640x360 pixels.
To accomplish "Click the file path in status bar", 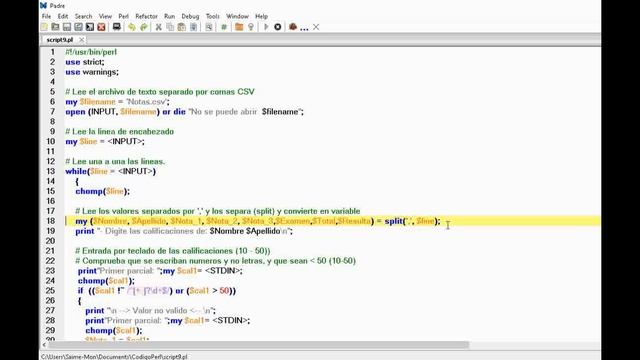I will 114,357.
